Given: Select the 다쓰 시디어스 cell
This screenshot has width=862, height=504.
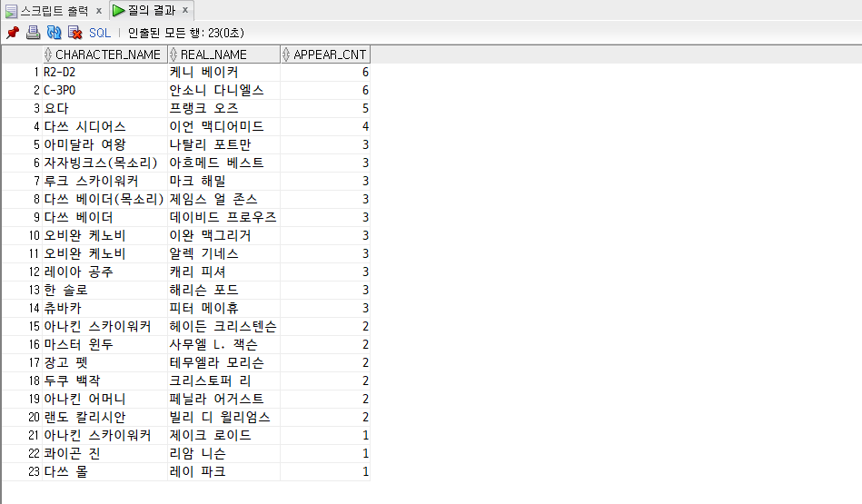Looking at the screenshot, I should 105,126.
